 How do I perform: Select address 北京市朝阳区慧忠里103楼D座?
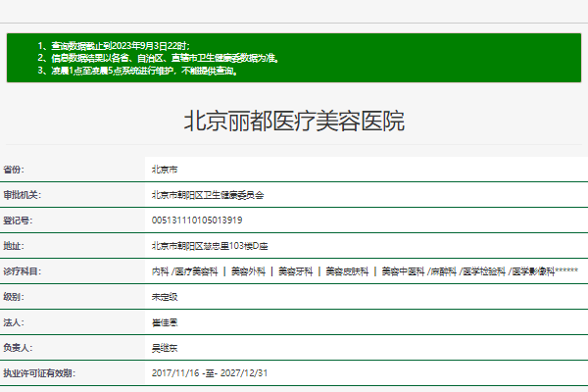210,246
